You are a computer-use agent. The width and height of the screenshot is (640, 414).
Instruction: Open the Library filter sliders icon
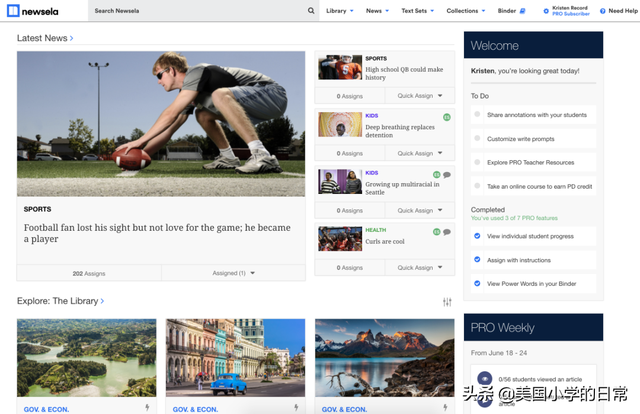[447, 302]
